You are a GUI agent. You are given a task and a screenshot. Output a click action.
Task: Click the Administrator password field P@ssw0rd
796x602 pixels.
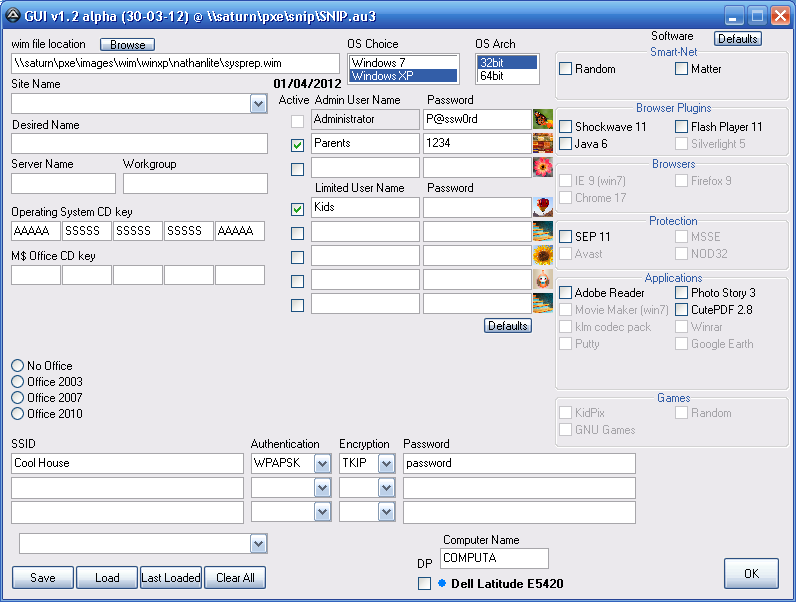click(477, 119)
